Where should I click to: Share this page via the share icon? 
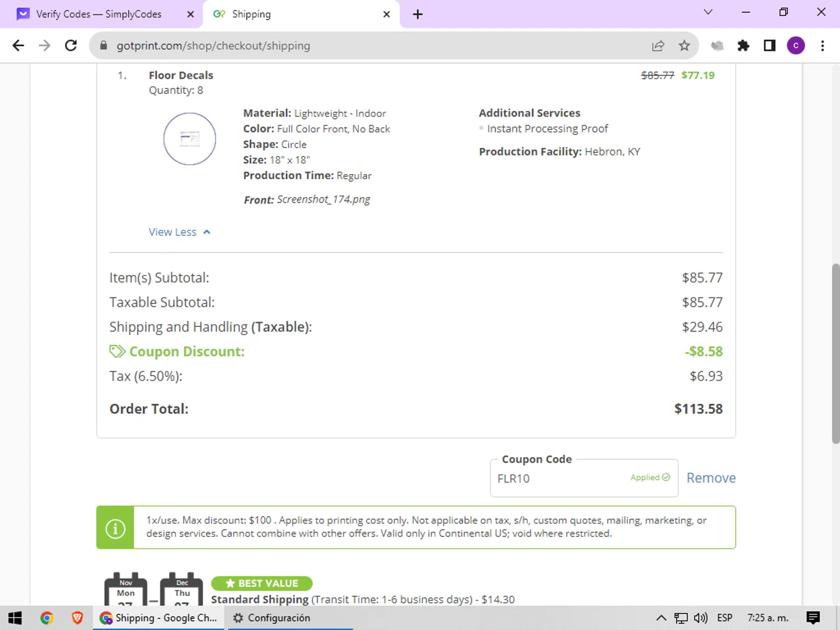click(658, 46)
